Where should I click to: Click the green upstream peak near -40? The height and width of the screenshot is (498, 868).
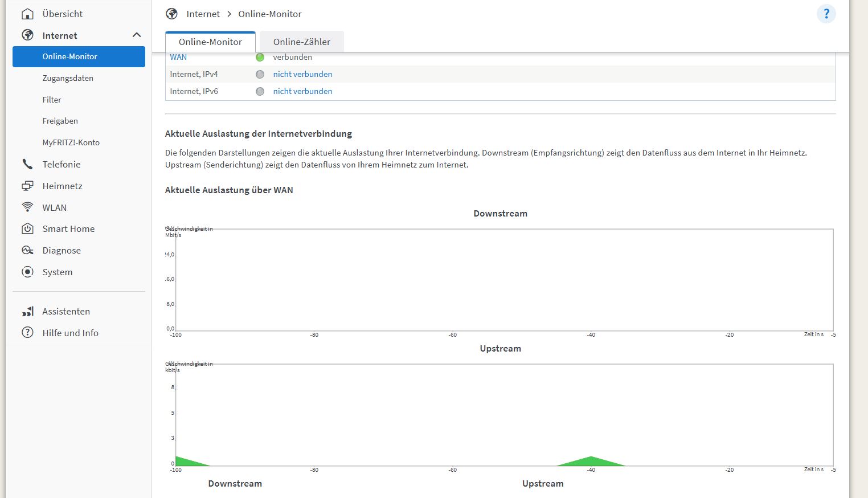(591, 462)
